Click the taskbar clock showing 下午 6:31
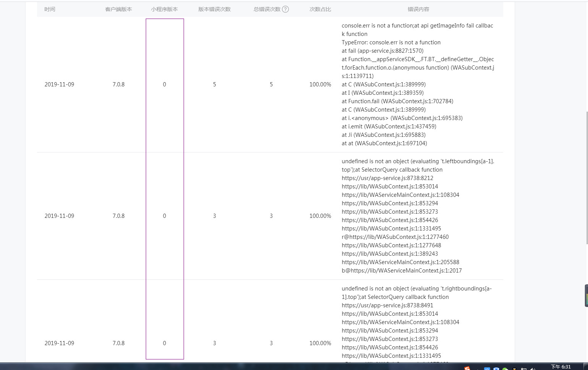The height and width of the screenshot is (370, 588). pyautogui.click(x=560, y=367)
